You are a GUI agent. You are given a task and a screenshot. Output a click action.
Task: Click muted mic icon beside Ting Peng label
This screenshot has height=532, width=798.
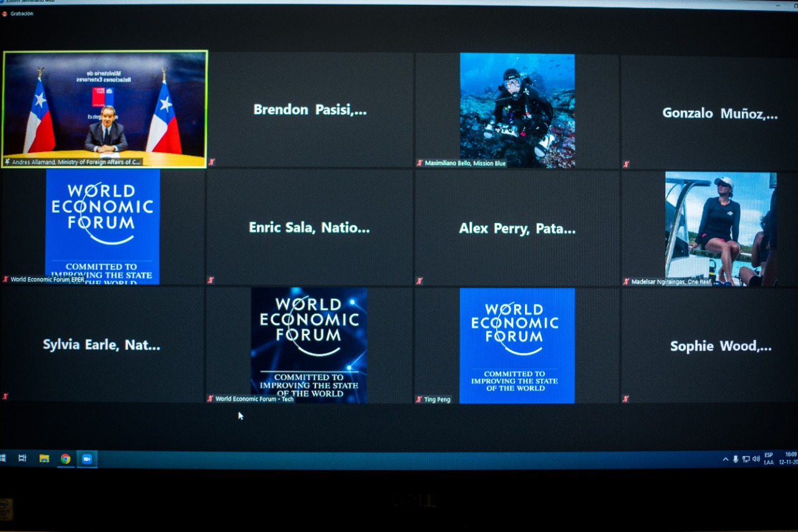(x=419, y=399)
